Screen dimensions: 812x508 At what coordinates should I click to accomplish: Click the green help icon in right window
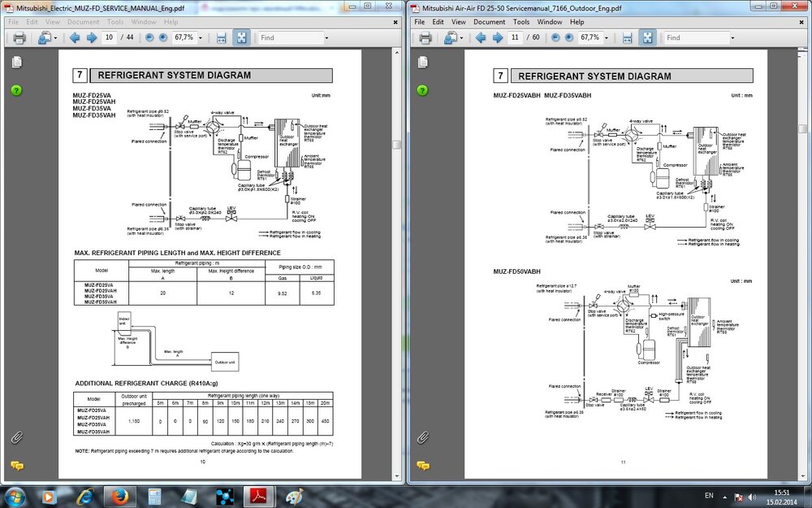tap(422, 89)
